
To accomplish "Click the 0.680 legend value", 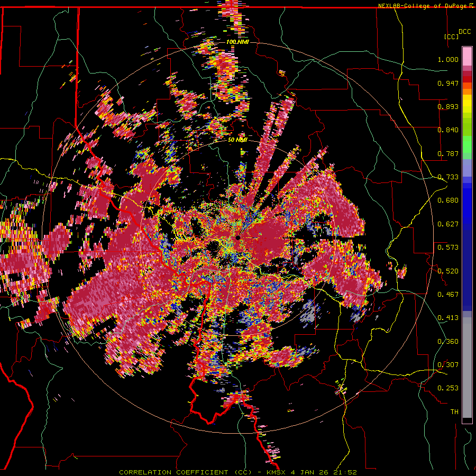I will pyautogui.click(x=448, y=200).
